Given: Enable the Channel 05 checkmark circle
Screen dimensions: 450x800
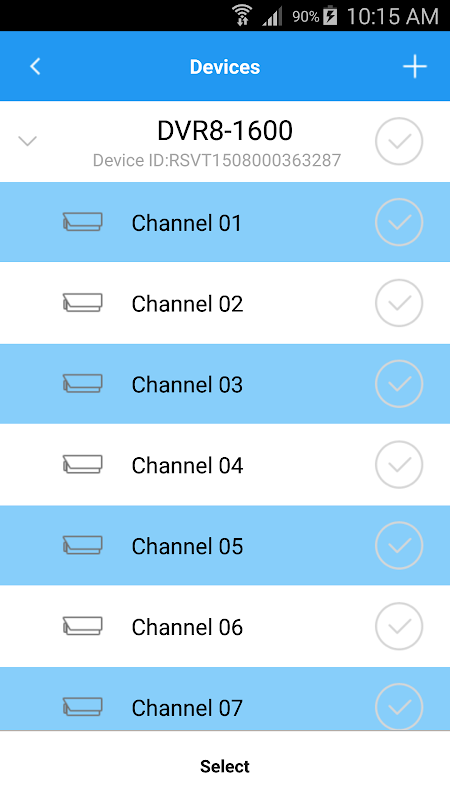Looking at the screenshot, I should click(x=399, y=545).
